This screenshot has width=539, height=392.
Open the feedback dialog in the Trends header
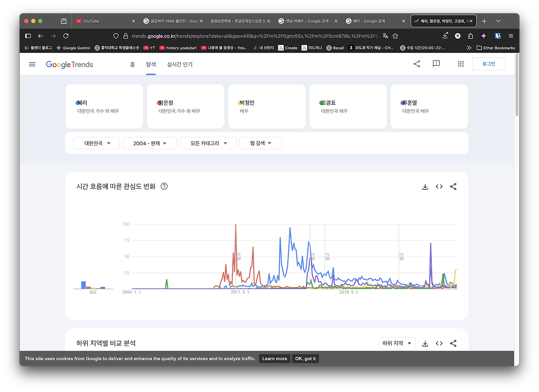click(436, 64)
